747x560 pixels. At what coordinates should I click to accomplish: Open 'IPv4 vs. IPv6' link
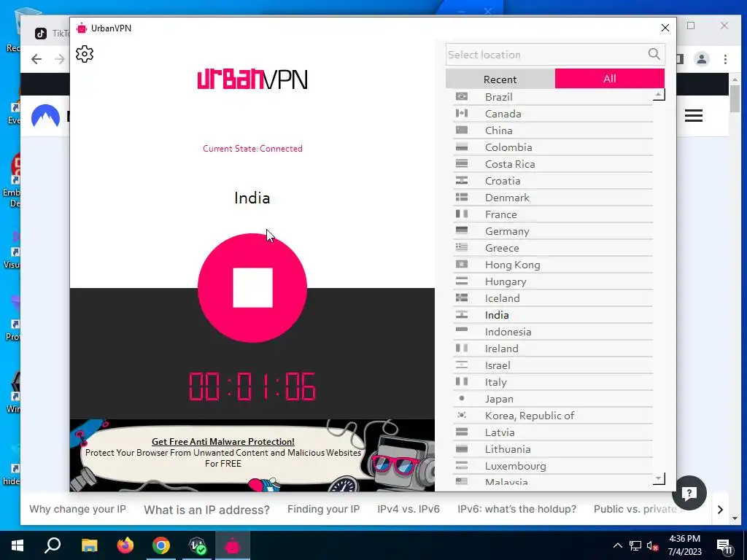(x=409, y=509)
